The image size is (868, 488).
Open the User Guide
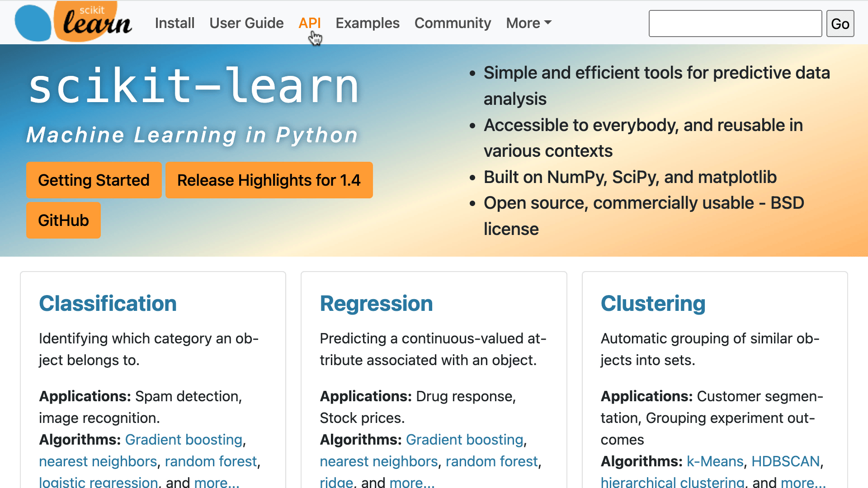pyautogui.click(x=246, y=23)
